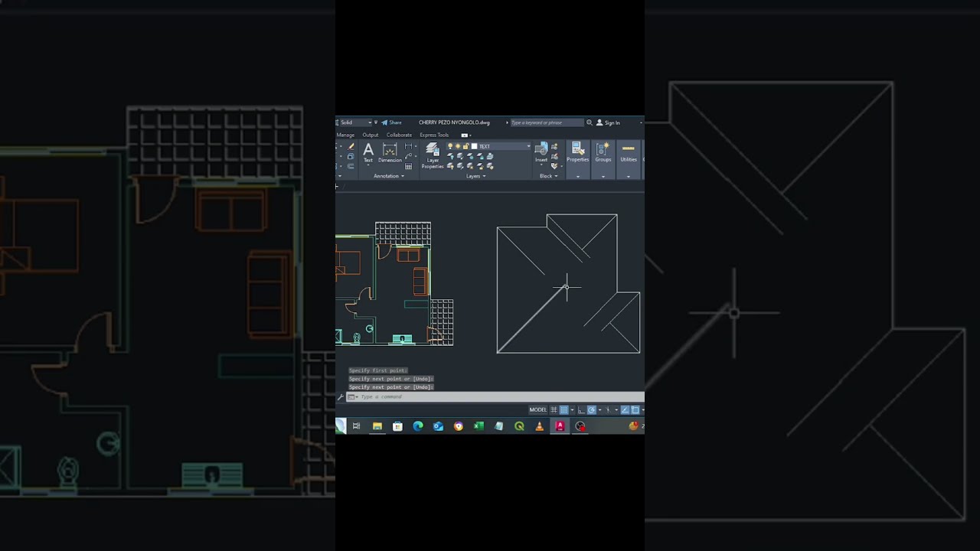Toggle 2D Object Snap
This screenshot has width=980, height=551.
click(x=635, y=409)
